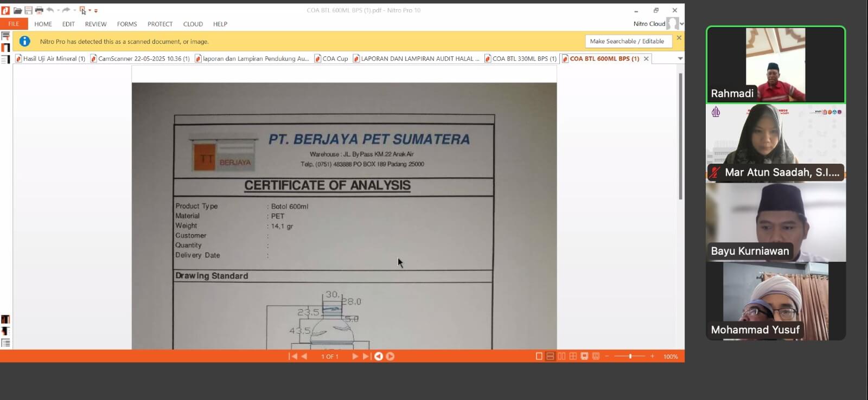Open a file with the folder icon
The width and height of the screenshot is (868, 400).
[x=18, y=10]
